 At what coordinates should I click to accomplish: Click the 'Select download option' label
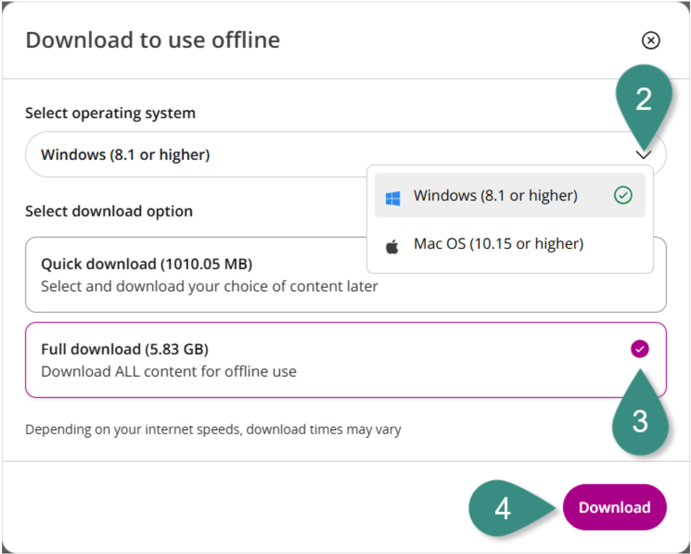tap(109, 211)
